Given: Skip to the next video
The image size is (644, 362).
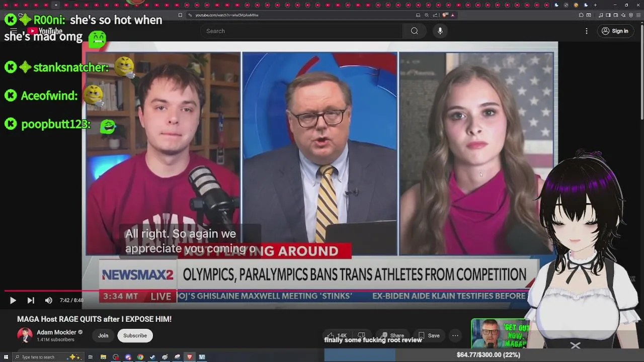Looking at the screenshot, I should 31,300.
